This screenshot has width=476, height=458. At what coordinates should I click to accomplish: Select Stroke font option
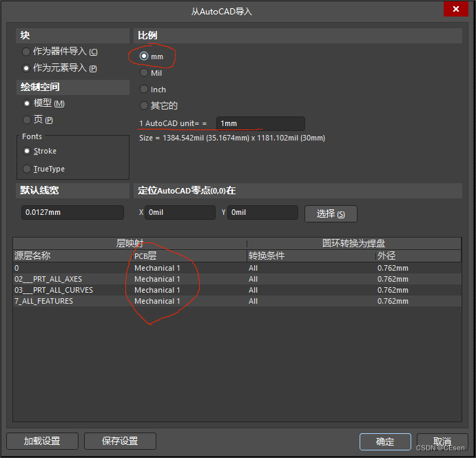[x=27, y=151]
